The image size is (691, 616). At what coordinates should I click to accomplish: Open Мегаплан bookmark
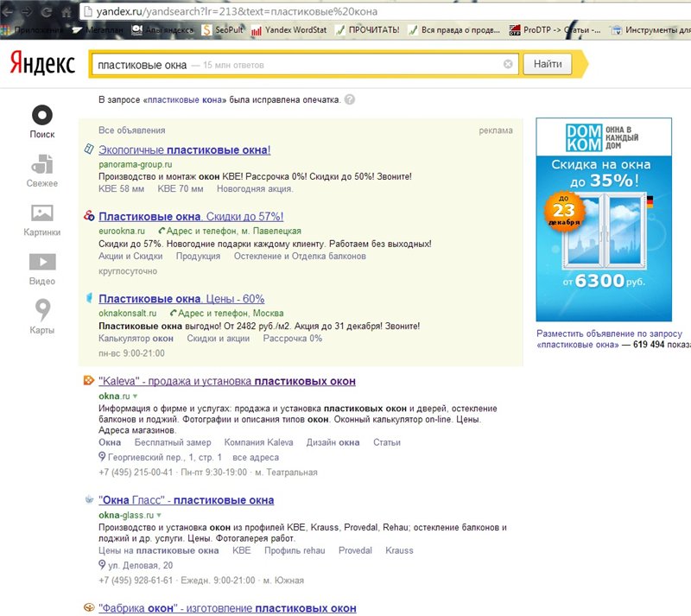pos(98,30)
